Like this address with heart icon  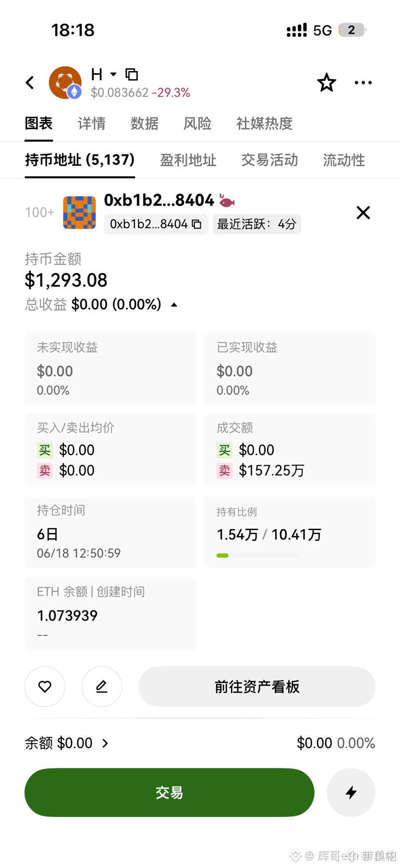pos(45,686)
